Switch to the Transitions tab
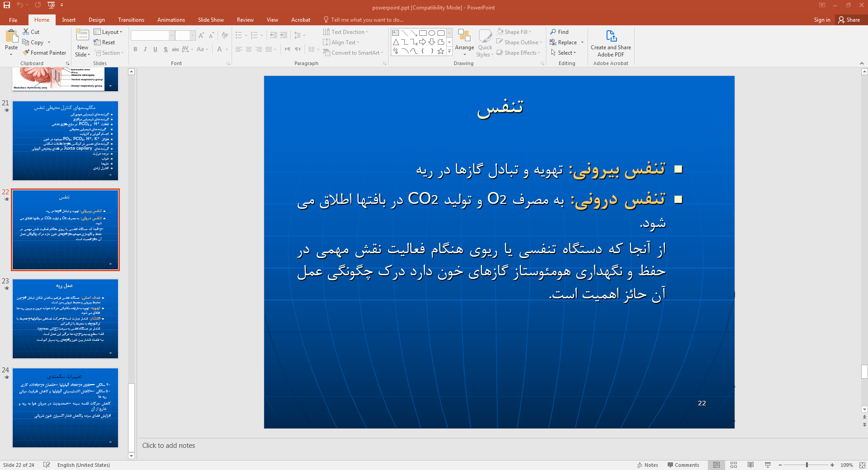Screen dimensions: 868x470 tap(131, 20)
